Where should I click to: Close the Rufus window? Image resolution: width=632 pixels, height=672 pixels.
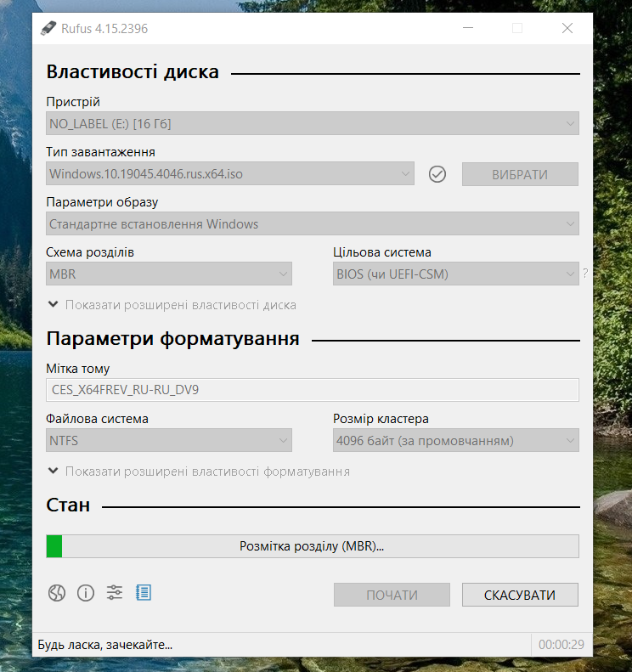click(567, 28)
